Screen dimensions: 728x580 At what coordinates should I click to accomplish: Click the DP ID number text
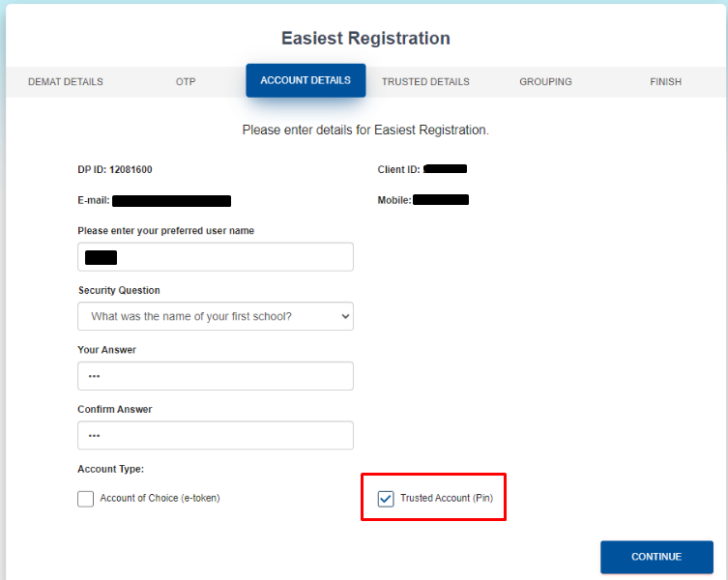pos(131,169)
